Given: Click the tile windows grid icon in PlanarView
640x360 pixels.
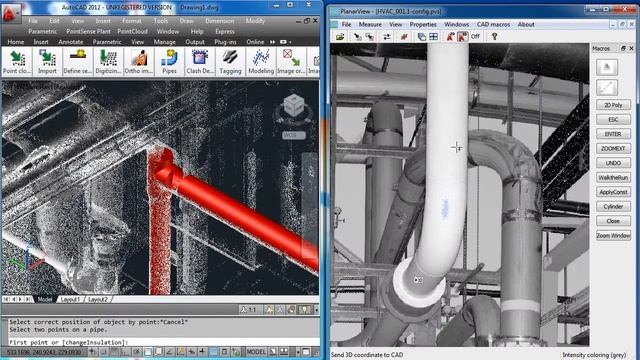Looking at the screenshot, I should (x=433, y=37).
